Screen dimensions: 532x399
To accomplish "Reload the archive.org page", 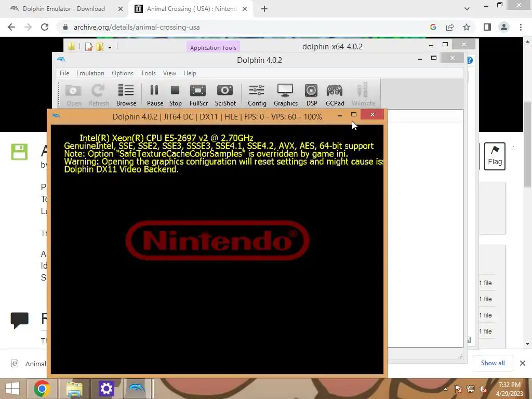I will click(45, 27).
